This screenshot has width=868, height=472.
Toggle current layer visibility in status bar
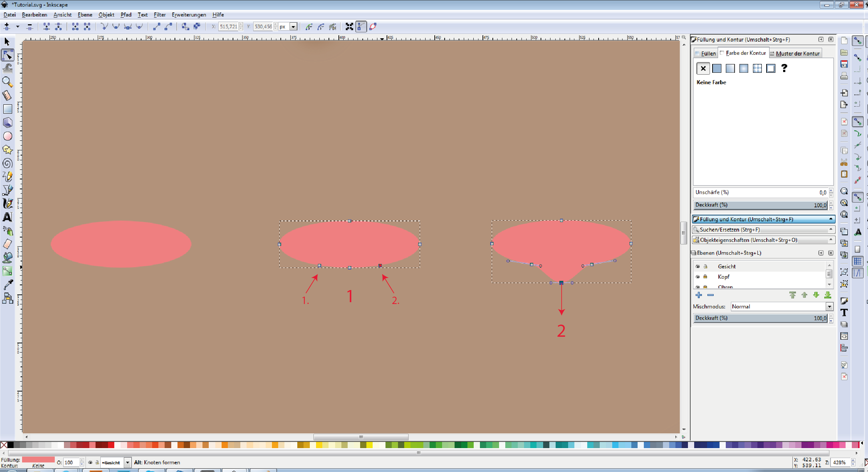pyautogui.click(x=90, y=462)
